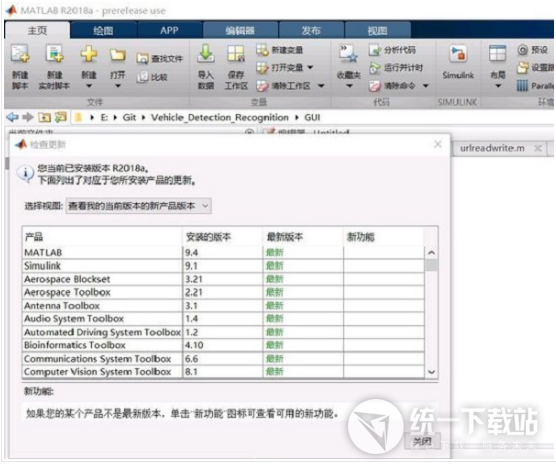Click the Compare (比较) icon
Image resolution: width=556 pixels, height=472 pixels.
(x=143, y=77)
